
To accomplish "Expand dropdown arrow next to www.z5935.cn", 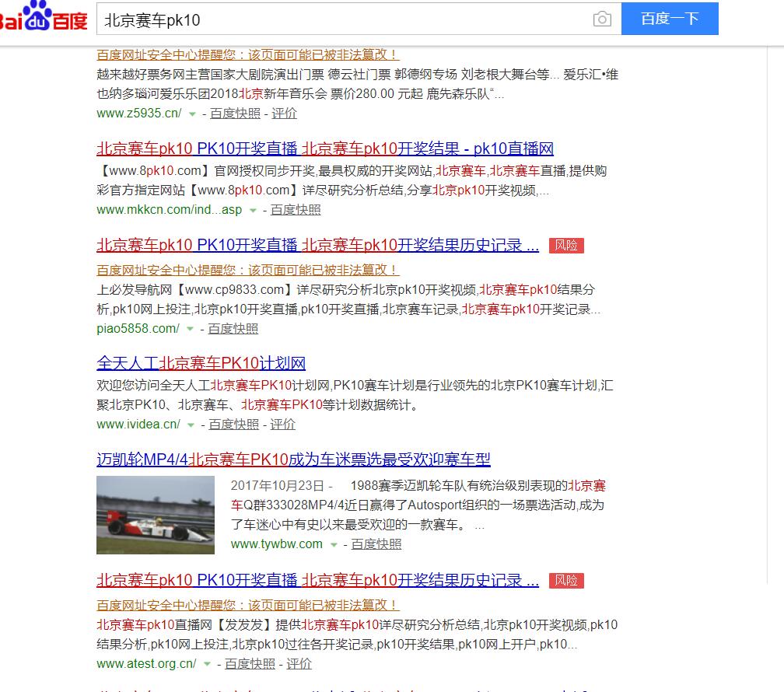I will [x=192, y=114].
